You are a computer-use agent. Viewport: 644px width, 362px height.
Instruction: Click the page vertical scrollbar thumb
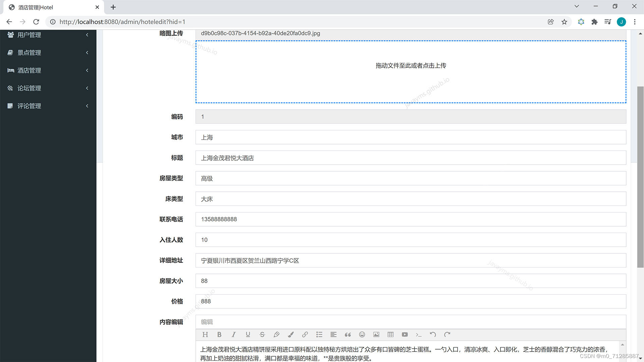(x=640, y=177)
